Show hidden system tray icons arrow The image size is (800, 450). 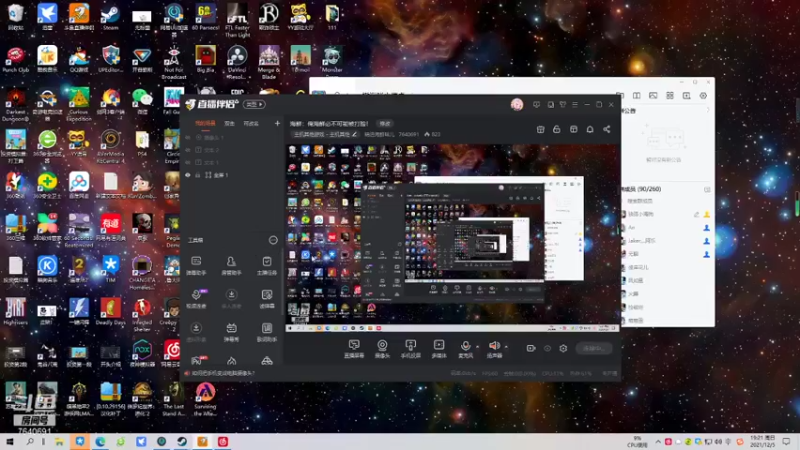tap(658, 442)
